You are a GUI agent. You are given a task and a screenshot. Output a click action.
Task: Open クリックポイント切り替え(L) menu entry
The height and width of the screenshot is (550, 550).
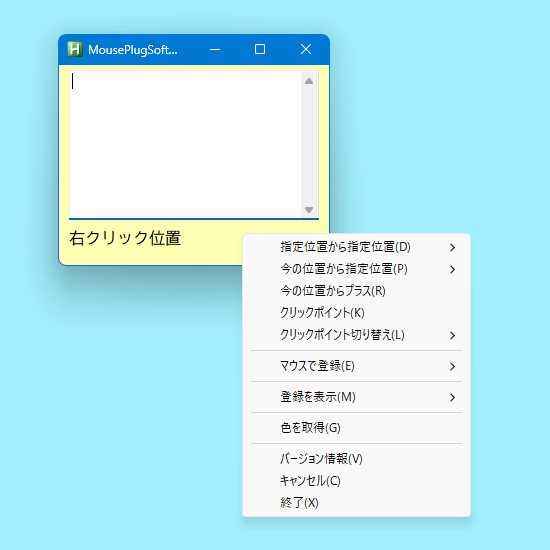tap(356, 335)
